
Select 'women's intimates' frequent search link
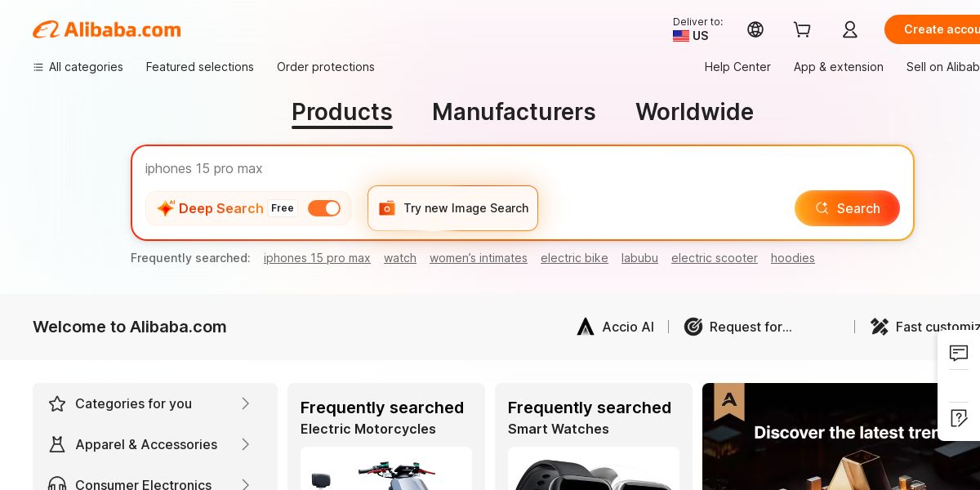[479, 258]
